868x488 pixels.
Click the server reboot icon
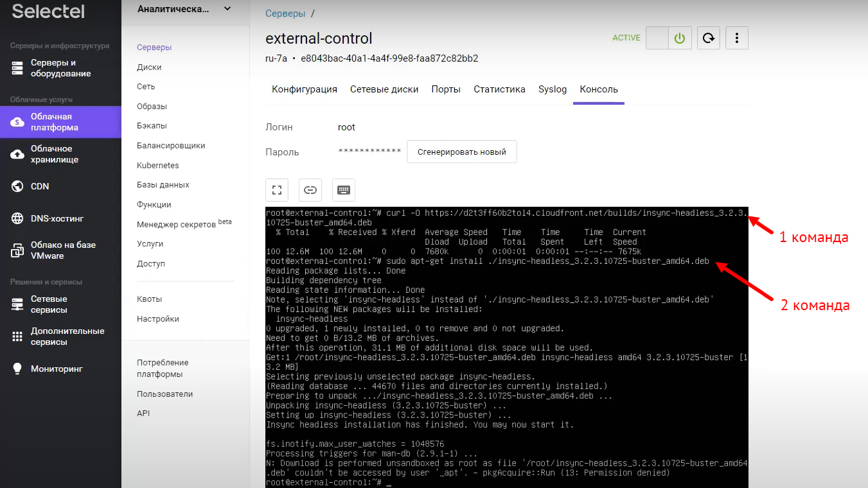click(708, 38)
